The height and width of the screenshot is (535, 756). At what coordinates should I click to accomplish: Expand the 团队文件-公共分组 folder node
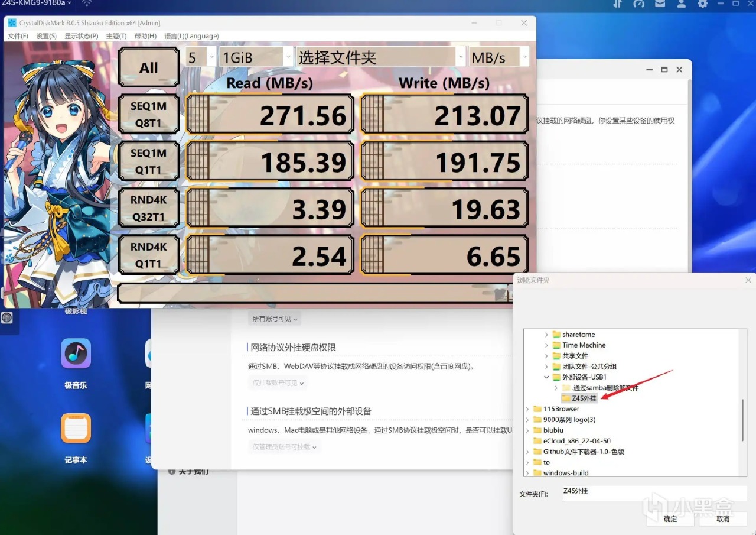(547, 367)
